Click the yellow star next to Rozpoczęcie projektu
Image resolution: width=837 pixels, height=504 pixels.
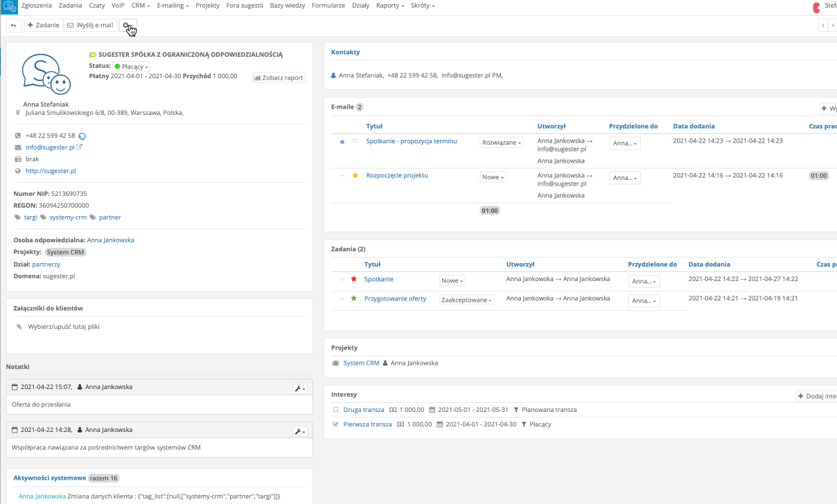click(x=355, y=176)
